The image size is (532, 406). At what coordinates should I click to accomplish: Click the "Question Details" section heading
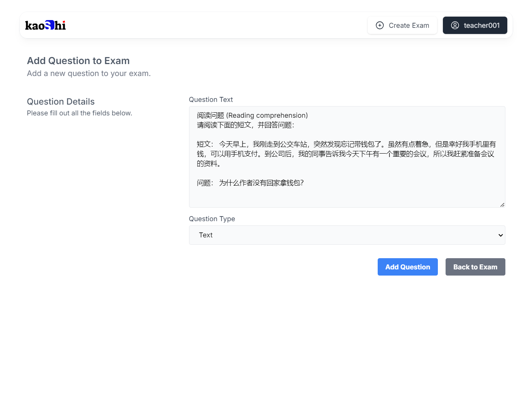61,101
